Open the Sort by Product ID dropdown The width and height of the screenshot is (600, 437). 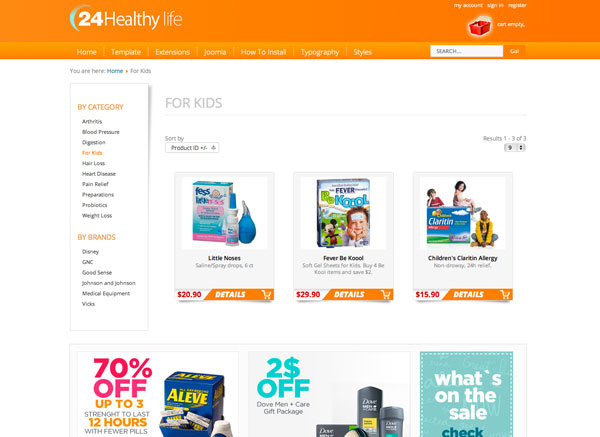pyautogui.click(x=192, y=148)
